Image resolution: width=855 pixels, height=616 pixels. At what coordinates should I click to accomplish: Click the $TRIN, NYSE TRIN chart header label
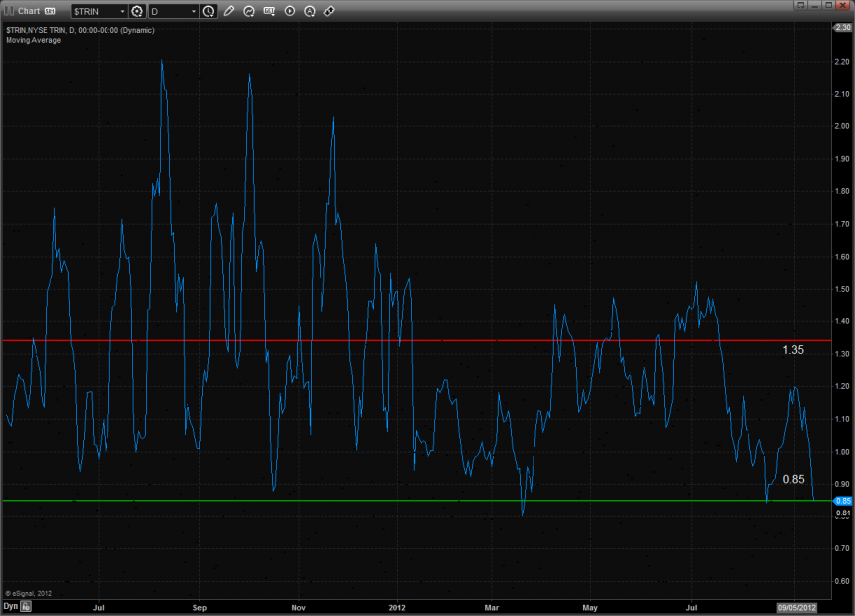click(81, 30)
